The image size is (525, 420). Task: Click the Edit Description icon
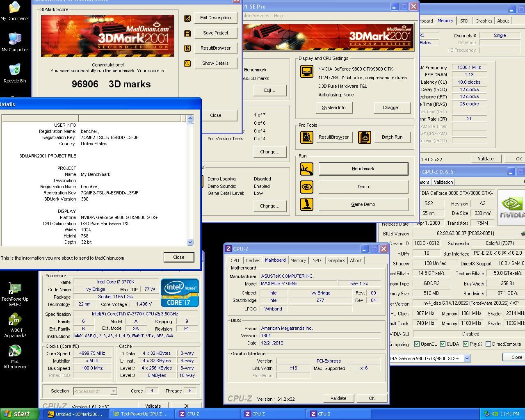tap(187, 18)
